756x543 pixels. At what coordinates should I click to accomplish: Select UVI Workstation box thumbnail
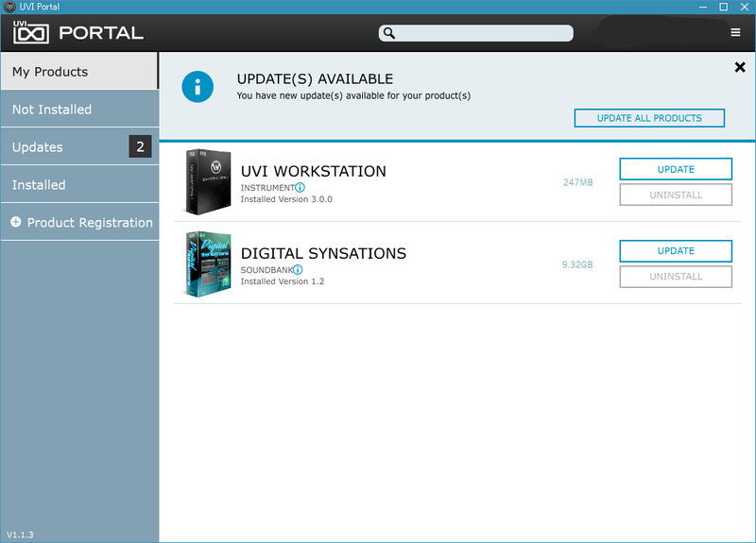tap(208, 181)
